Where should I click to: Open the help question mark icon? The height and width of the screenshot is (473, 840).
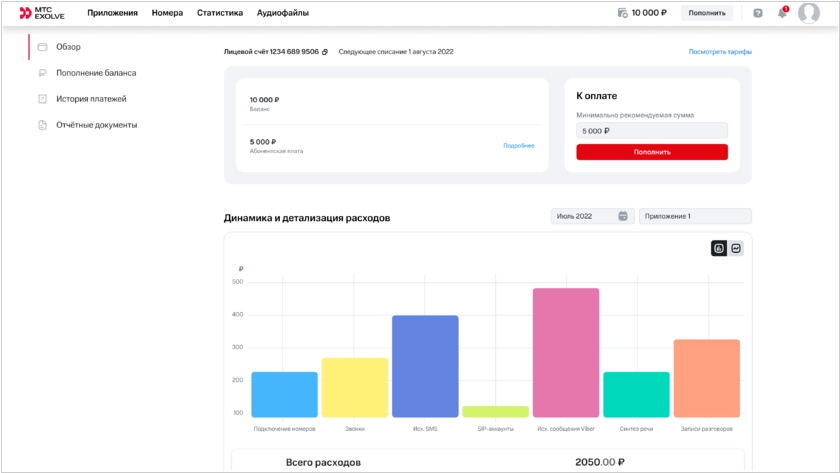[x=757, y=13]
